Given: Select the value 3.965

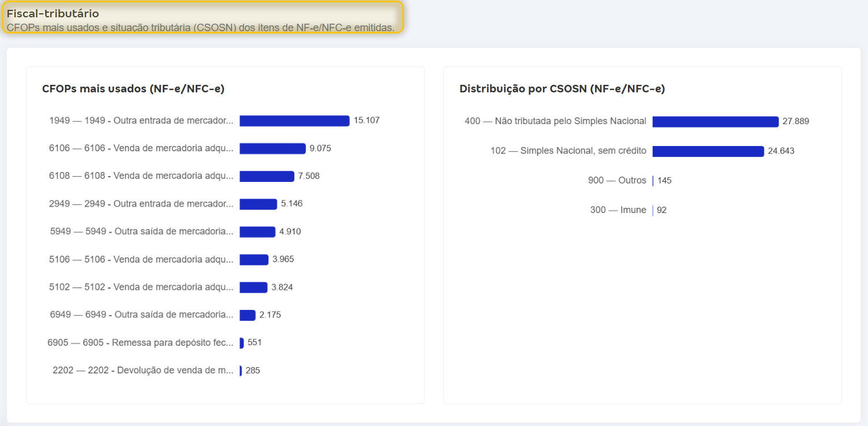Looking at the screenshot, I should (283, 259).
